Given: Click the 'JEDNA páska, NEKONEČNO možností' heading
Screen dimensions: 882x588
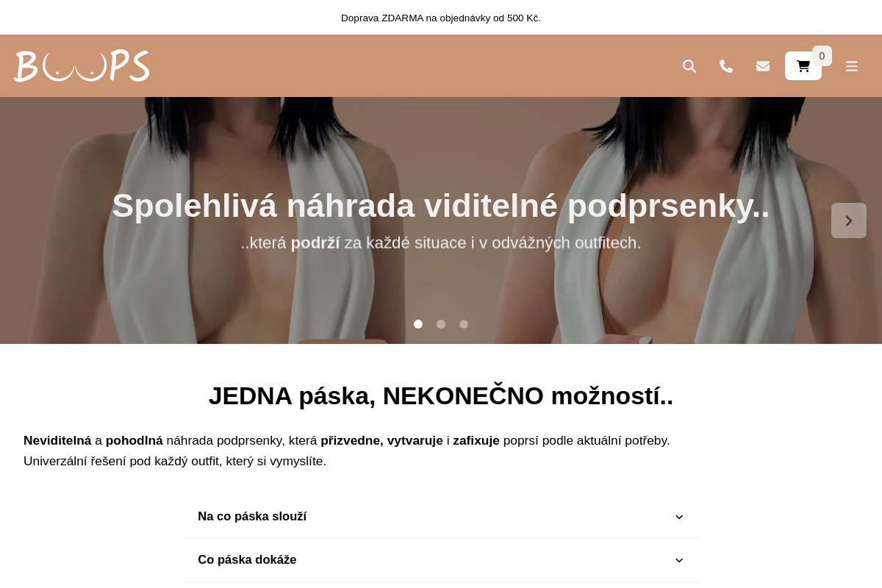Looking at the screenshot, I should [441, 395].
